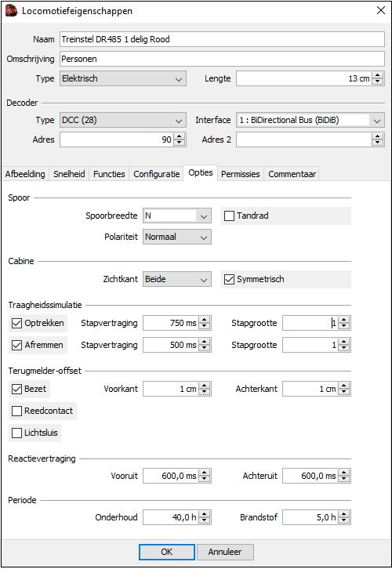Image resolution: width=392 pixels, height=569 pixels.
Task: Open the Polariteit dropdown
Action: [x=177, y=237]
